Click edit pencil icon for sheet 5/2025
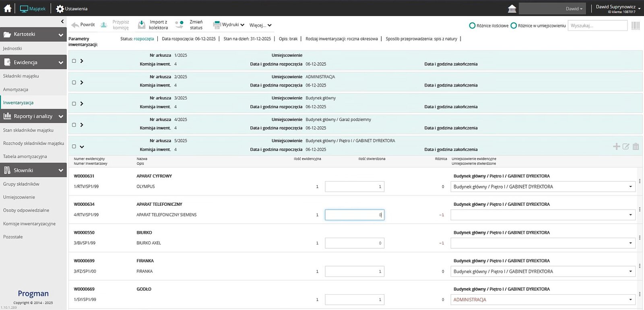Screen dimensions: 644x310 coord(626,147)
